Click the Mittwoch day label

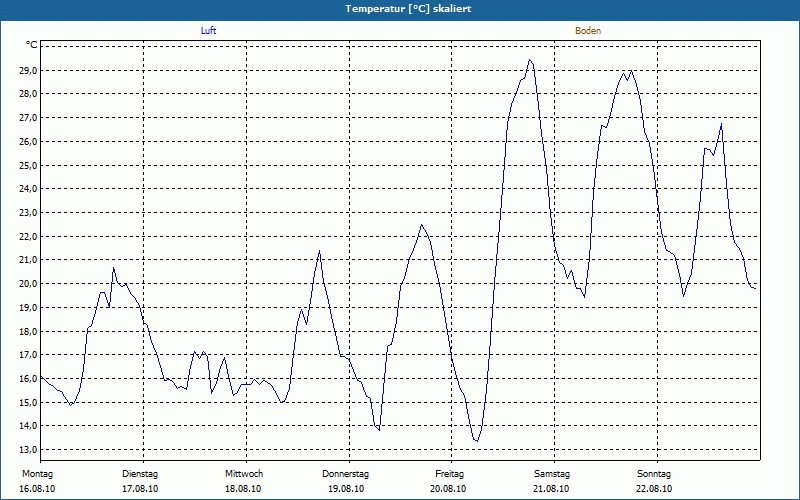[244, 474]
